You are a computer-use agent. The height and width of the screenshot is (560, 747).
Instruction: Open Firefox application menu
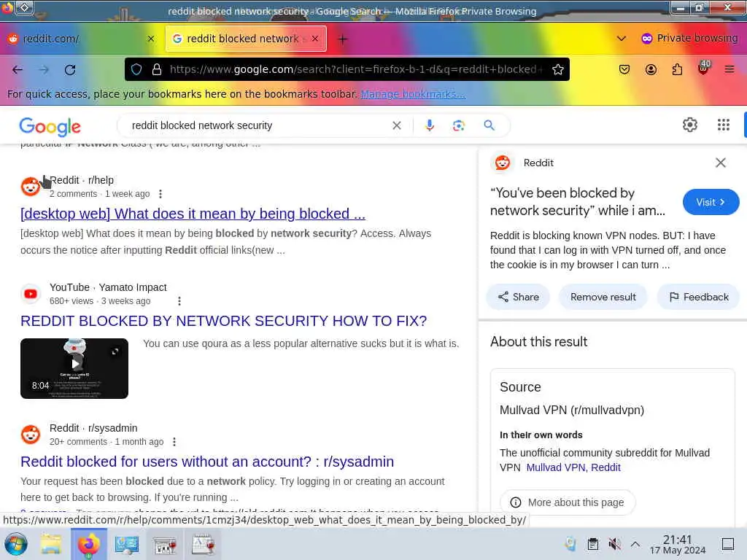pyautogui.click(x=729, y=69)
